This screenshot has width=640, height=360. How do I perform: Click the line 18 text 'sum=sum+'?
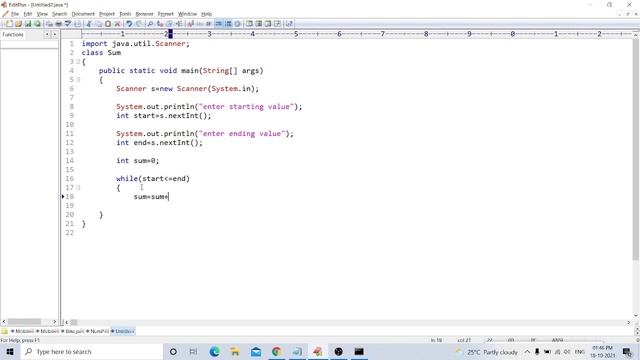click(x=151, y=197)
